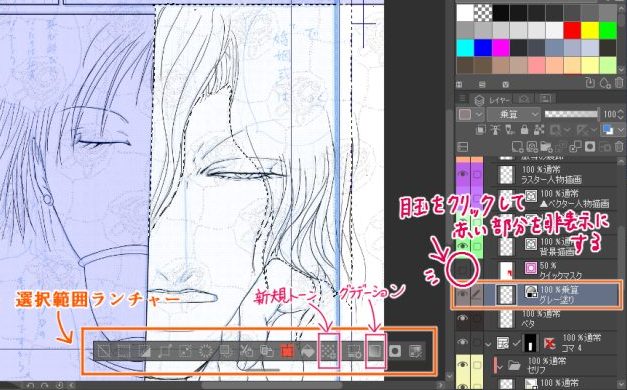The image size is (627, 390).
Task: Toggle Set as reference layer lighthouse icon
Action: (x=495, y=130)
